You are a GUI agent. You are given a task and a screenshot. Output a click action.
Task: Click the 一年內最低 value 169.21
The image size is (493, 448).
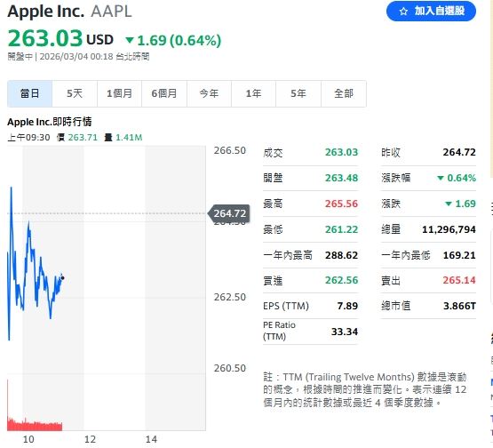coord(459,255)
